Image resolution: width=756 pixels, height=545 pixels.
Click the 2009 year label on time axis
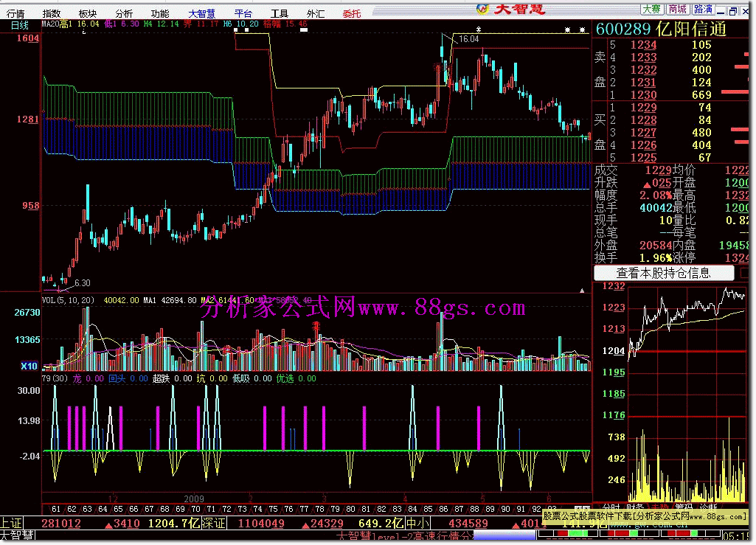tap(194, 499)
